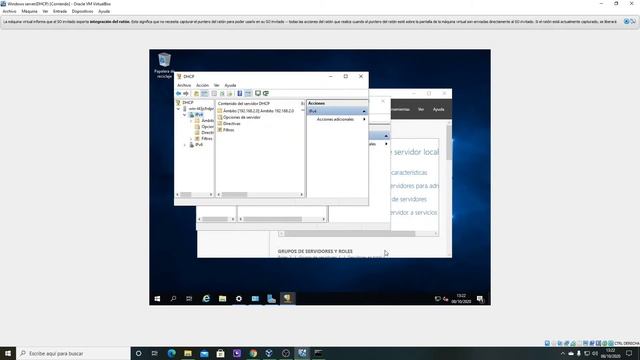640x360 pixels.
Task: Click the Back arrow in DHCP toolbar
Action: point(178,93)
